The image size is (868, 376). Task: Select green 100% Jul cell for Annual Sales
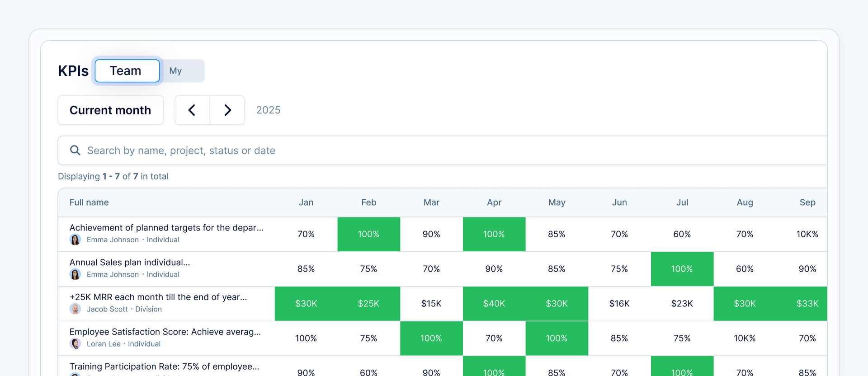tap(682, 269)
